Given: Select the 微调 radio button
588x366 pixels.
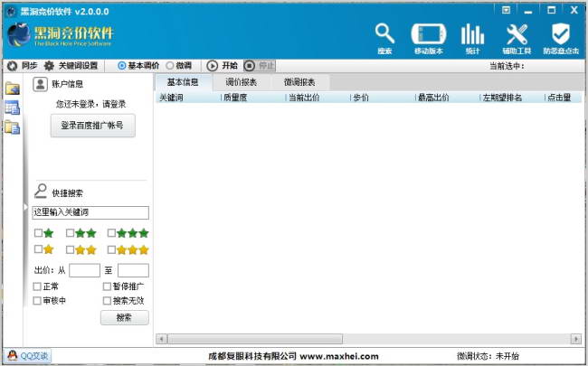Looking at the screenshot, I should [x=170, y=66].
